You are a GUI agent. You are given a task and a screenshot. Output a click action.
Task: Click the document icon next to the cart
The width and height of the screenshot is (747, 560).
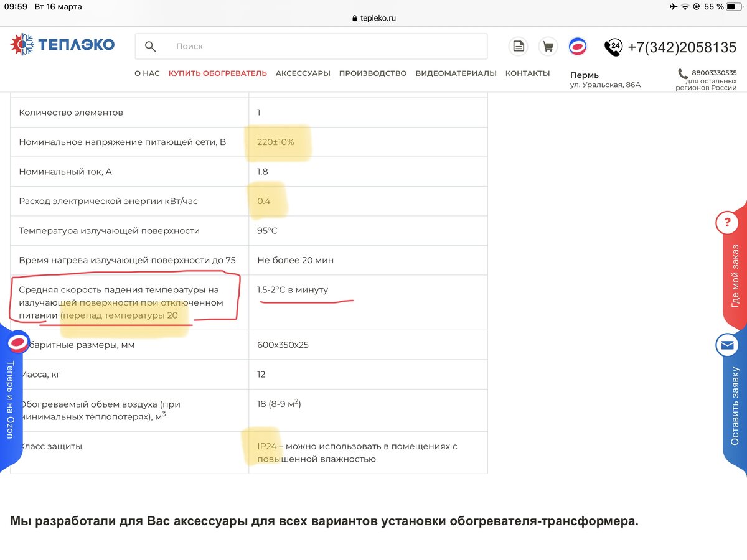[517, 47]
